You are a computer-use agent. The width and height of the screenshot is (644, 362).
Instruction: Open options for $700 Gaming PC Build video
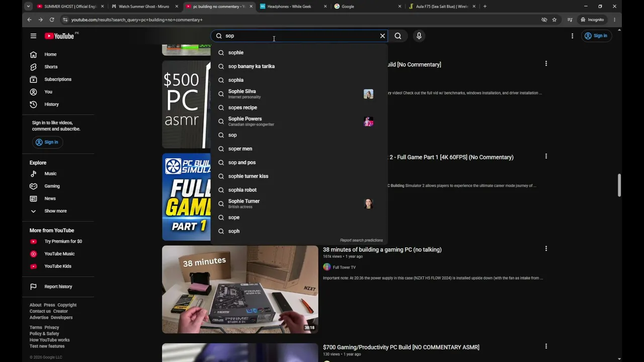(546, 346)
